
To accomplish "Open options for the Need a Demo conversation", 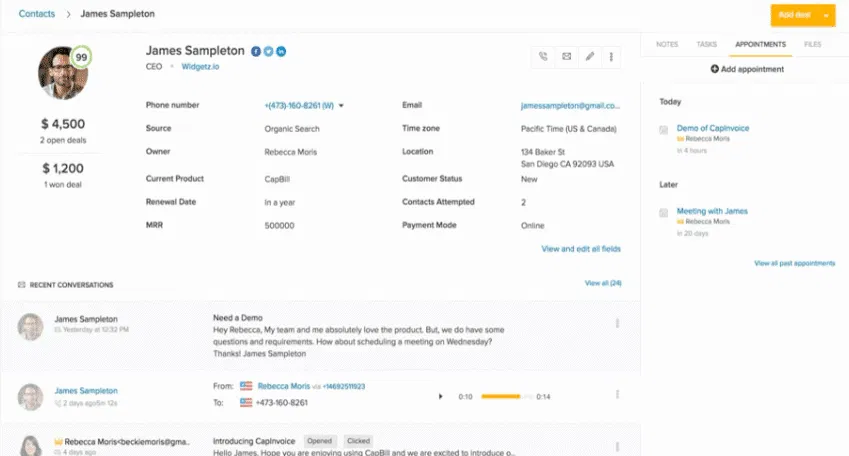I will coord(617,323).
